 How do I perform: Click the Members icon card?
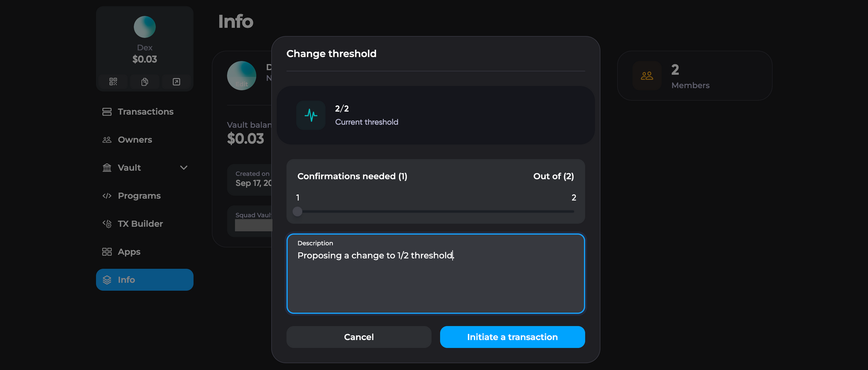pyautogui.click(x=647, y=75)
